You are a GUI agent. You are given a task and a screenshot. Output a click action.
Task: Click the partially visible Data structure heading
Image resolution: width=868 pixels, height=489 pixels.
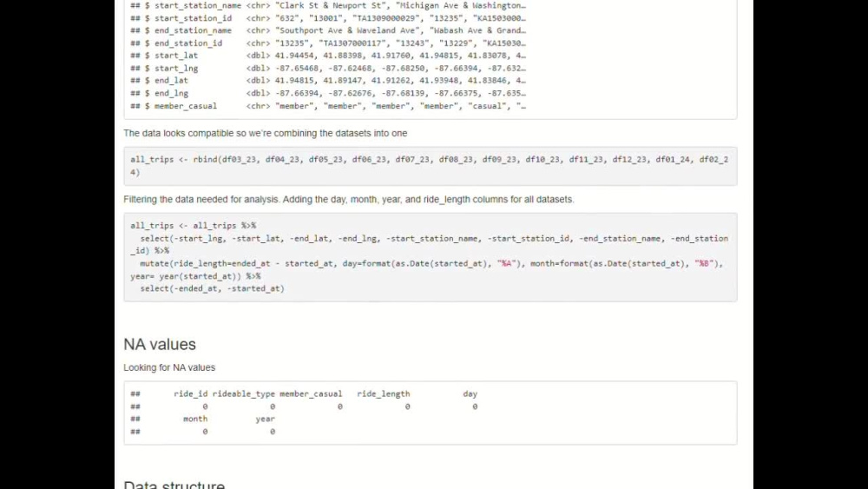[174, 485]
